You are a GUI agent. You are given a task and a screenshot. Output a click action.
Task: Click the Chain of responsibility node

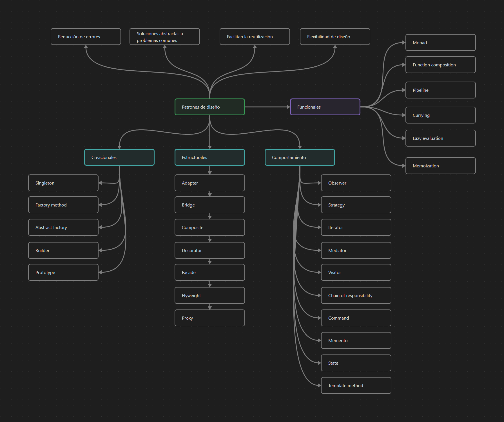pos(356,295)
